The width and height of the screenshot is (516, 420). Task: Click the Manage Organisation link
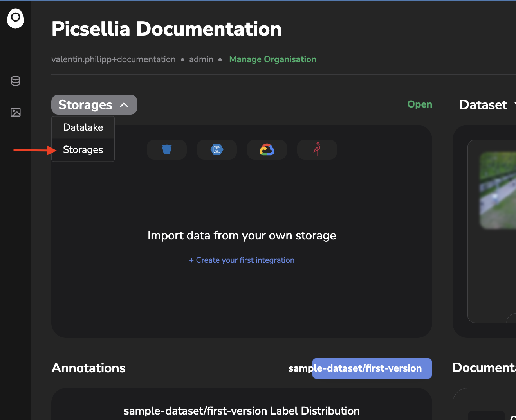(273, 59)
